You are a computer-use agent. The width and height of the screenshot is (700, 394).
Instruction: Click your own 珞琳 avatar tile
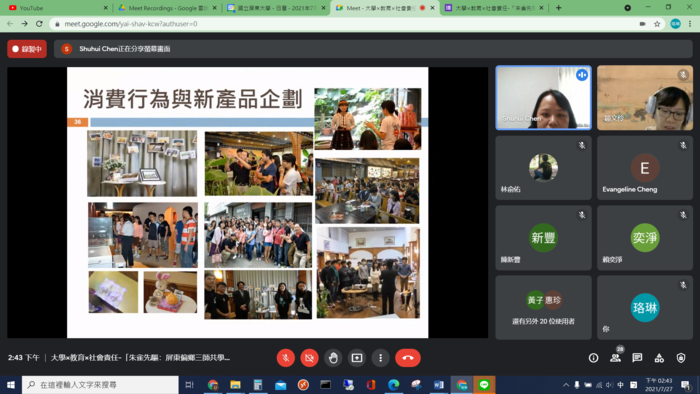click(x=645, y=307)
